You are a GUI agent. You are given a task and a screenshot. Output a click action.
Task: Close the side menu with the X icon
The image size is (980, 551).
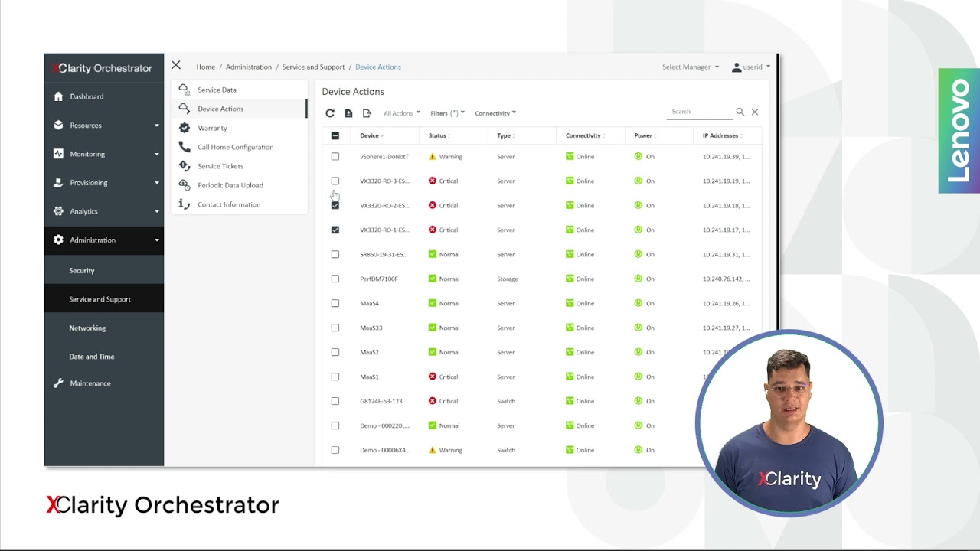coord(176,66)
